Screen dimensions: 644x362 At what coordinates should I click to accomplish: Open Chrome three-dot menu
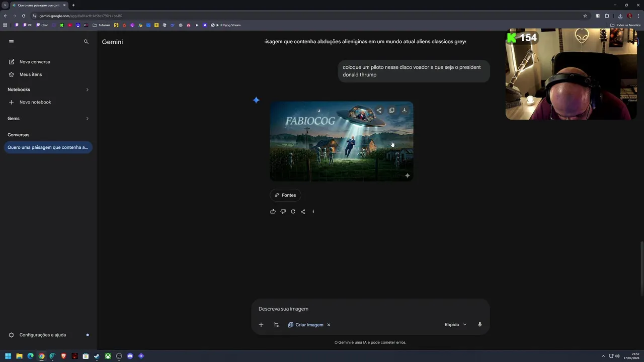(x=638, y=16)
